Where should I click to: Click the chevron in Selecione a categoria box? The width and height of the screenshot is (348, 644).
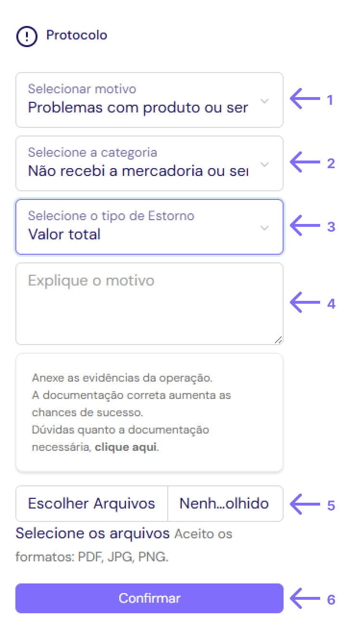coord(264,164)
